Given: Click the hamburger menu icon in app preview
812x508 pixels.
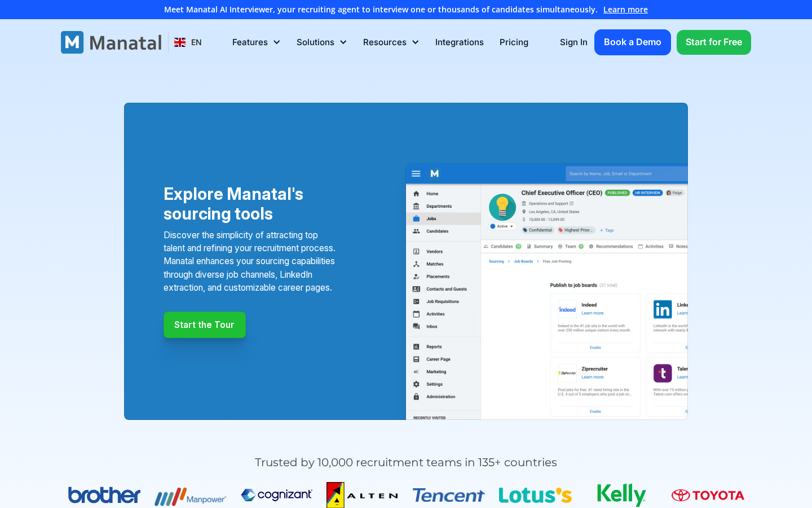Looking at the screenshot, I should 416,174.
